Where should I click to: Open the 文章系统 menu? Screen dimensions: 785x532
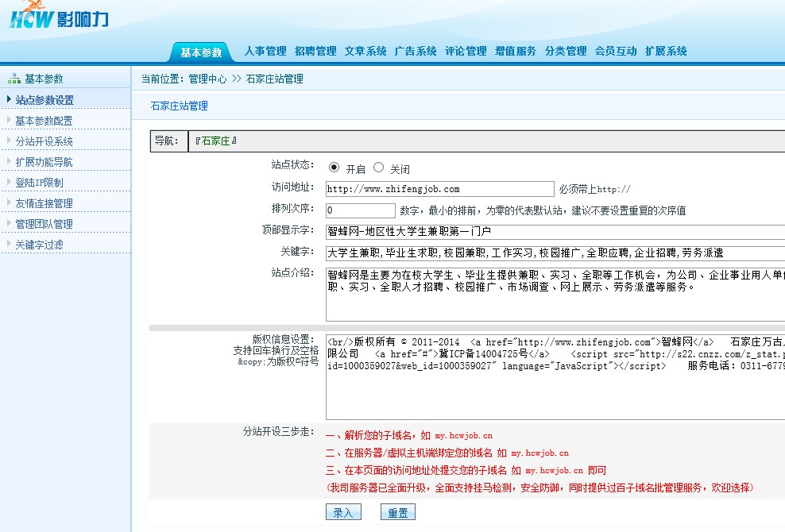tap(365, 51)
